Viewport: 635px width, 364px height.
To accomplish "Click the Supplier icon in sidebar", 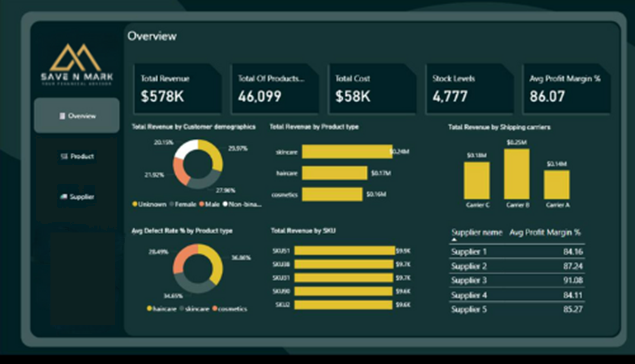I will pyautogui.click(x=64, y=197).
